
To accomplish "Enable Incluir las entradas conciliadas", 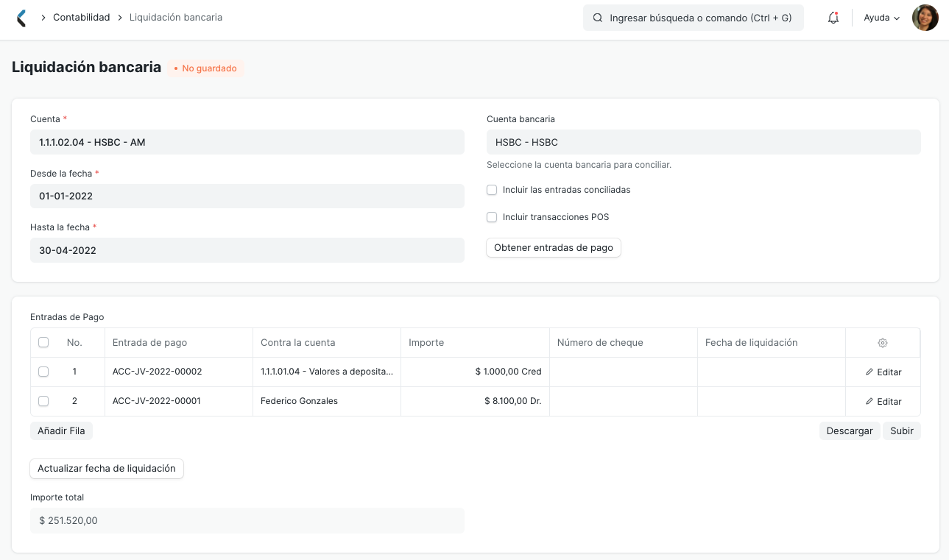I will [x=492, y=190].
